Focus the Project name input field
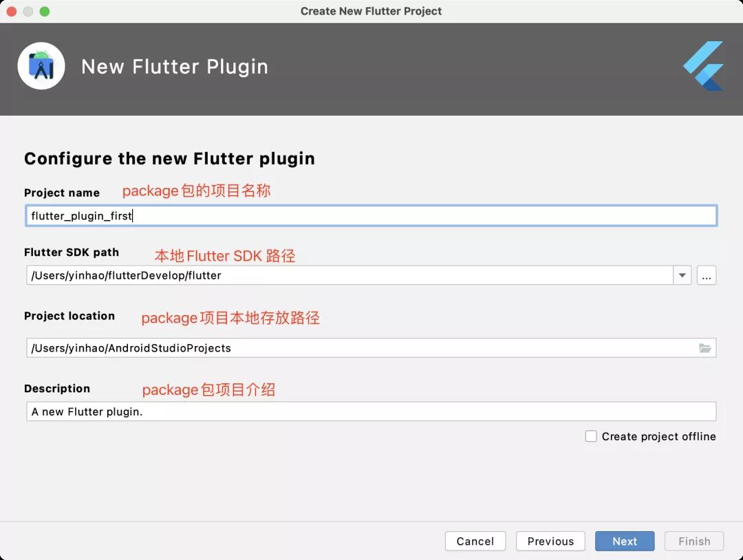 coord(371,215)
